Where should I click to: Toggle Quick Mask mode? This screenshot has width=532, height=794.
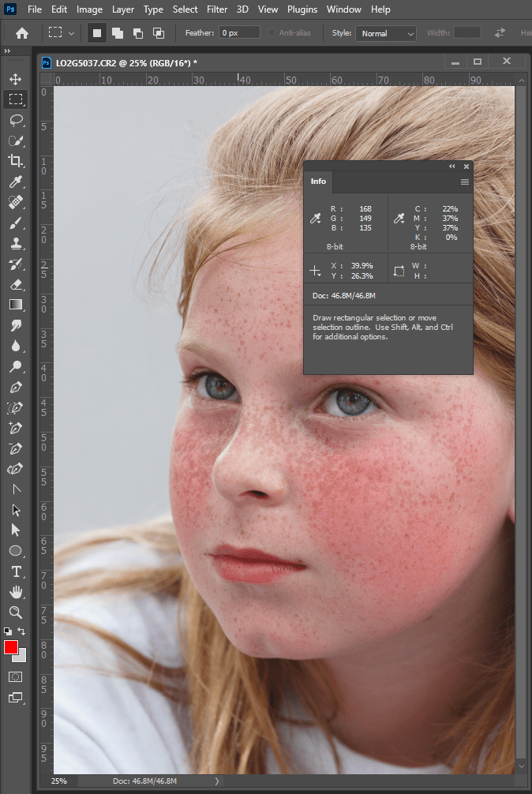pyautogui.click(x=16, y=677)
